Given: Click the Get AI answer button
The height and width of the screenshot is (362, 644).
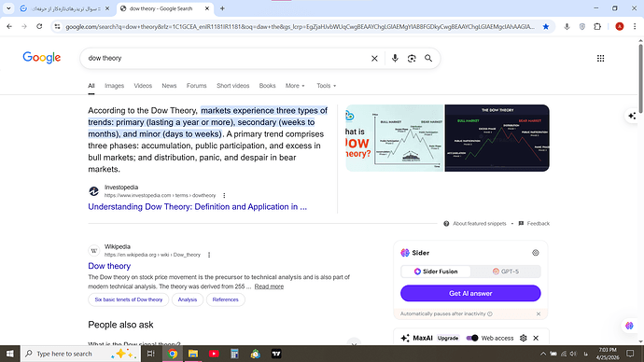Looking at the screenshot, I should click(x=470, y=294).
